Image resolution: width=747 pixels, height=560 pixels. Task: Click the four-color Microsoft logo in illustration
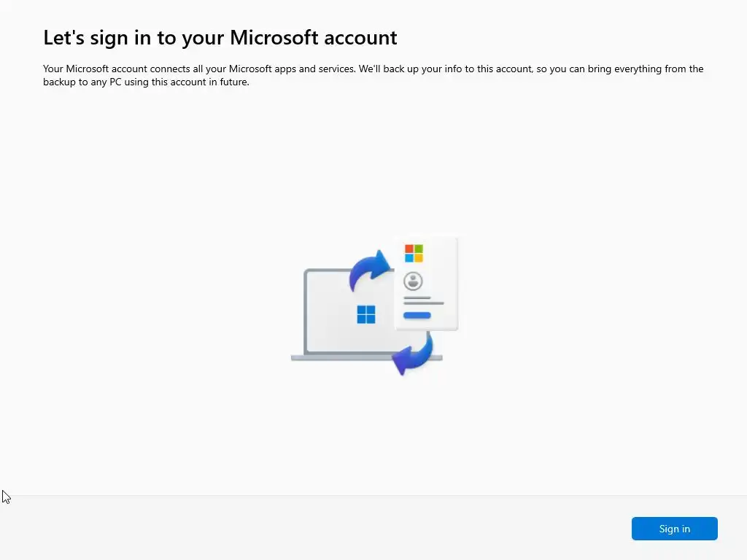414,253
